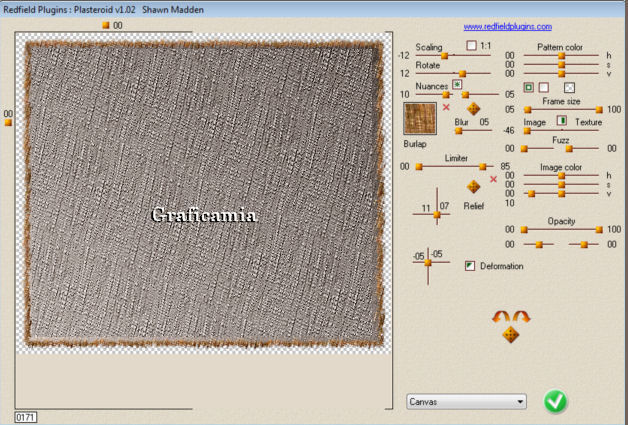628x425 pixels.
Task: Click the left Fuzz slider handle
Action: (524, 149)
